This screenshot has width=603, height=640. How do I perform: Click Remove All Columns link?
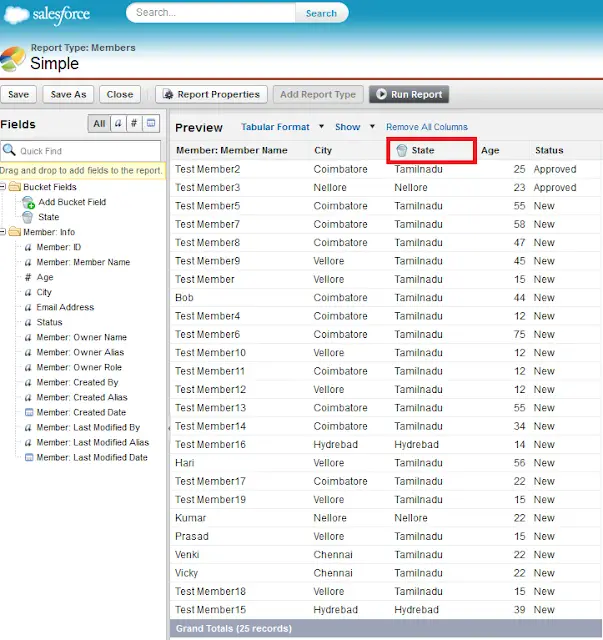point(427,127)
